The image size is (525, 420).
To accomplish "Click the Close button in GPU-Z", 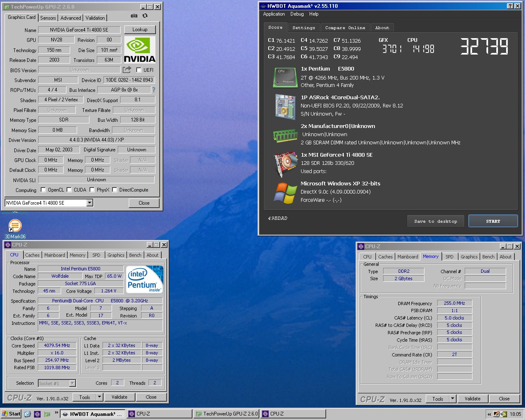I will (x=144, y=203).
